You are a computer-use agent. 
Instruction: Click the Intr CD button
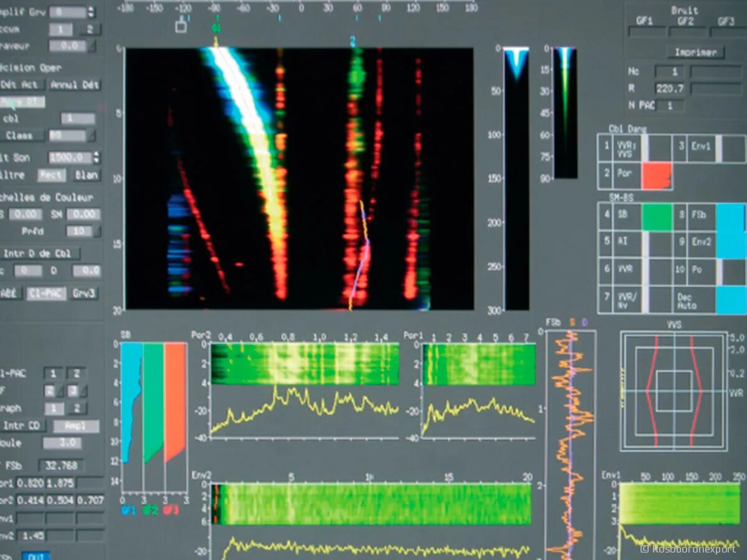point(22,426)
